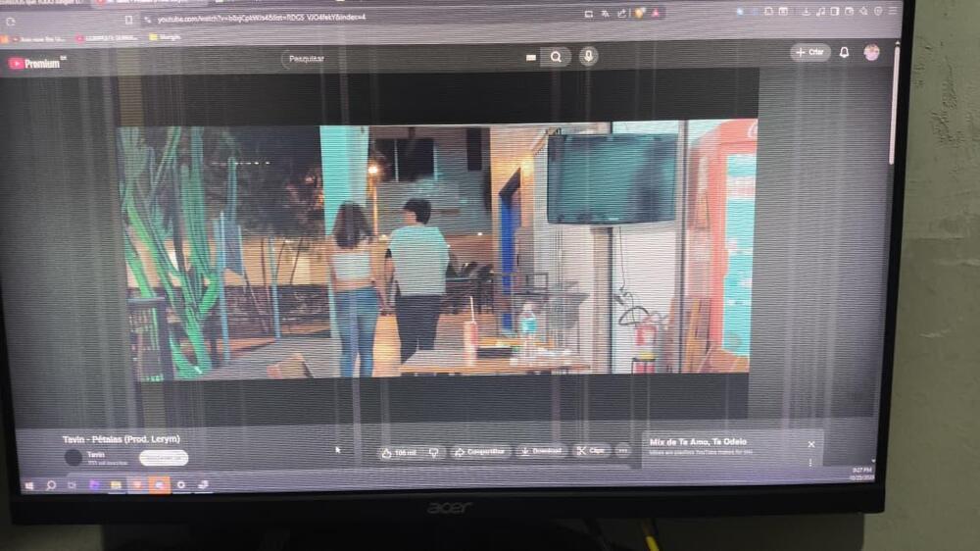Click the magnifying glass search button
This screenshot has width=980, height=551.
click(556, 57)
